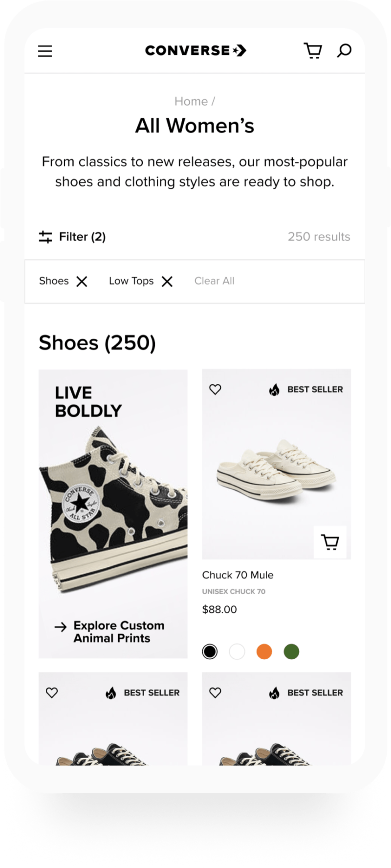Favorite the Chuck 70 Mule with the heart icon
Screen dimensions: 391x868
pyautogui.click(x=215, y=389)
